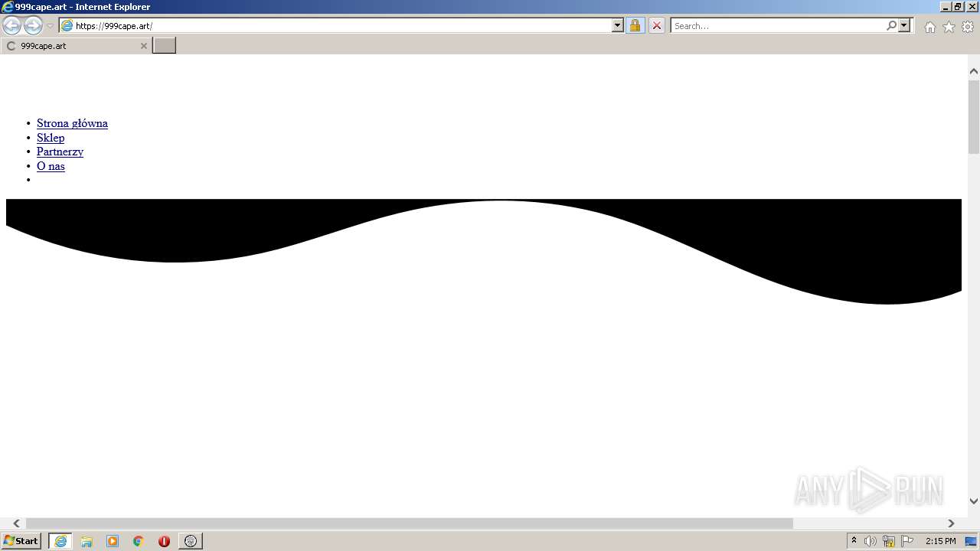The image size is (980, 551).
Task: Click the Internet Explorer title bar icon
Action: [x=8, y=7]
